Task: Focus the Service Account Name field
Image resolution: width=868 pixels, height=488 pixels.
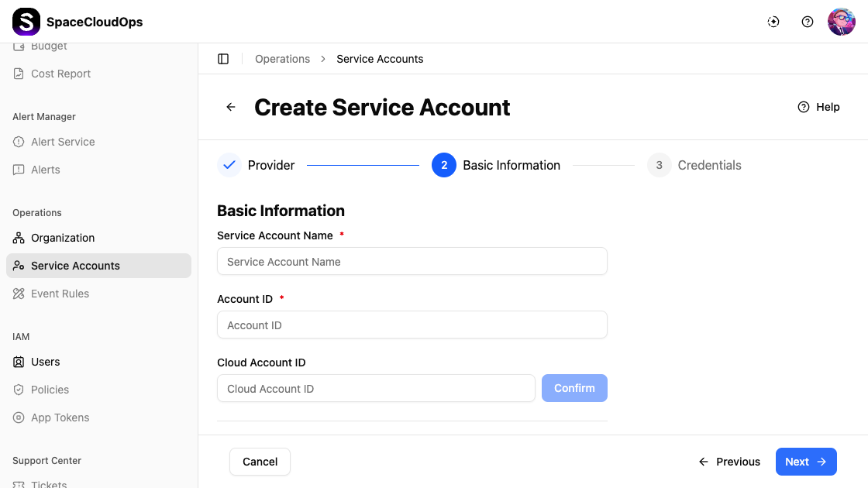Action: 412,262
